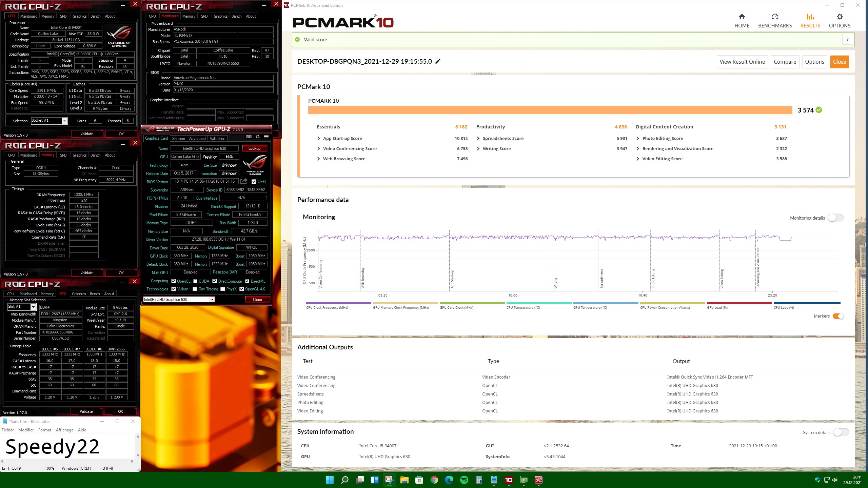Select CPU Clock Frequency legend swatch
The image size is (868, 488).
[x=338, y=303]
